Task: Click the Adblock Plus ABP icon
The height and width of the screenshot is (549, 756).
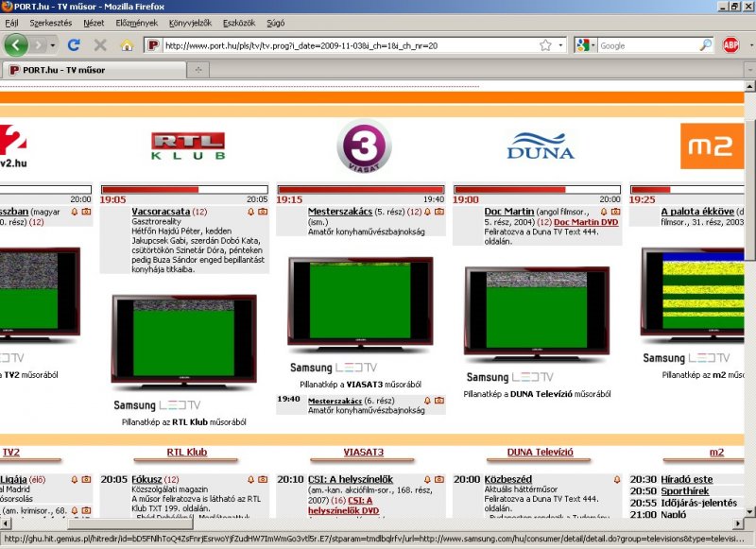Action: pyautogui.click(x=730, y=45)
